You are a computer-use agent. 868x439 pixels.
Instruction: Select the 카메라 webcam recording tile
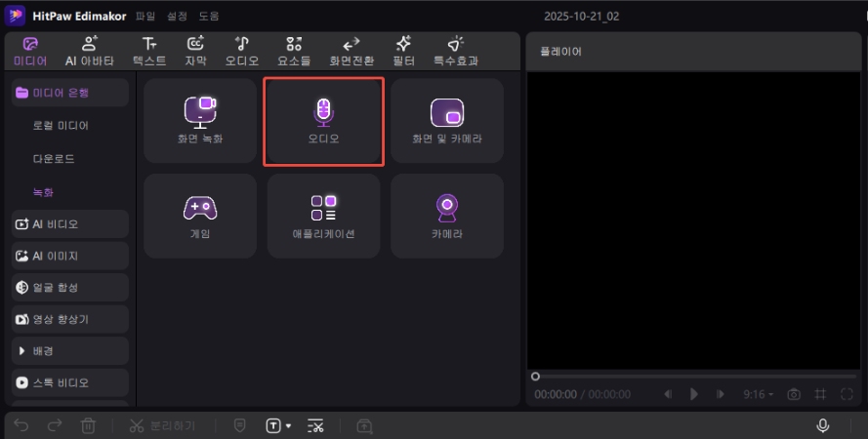[x=446, y=216]
